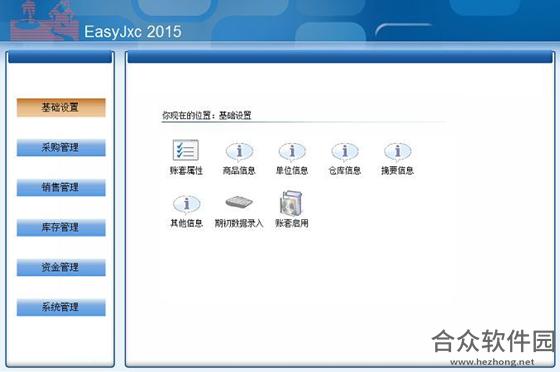Open the 单位信息 info icon
The image size is (560, 372).
[292, 152]
